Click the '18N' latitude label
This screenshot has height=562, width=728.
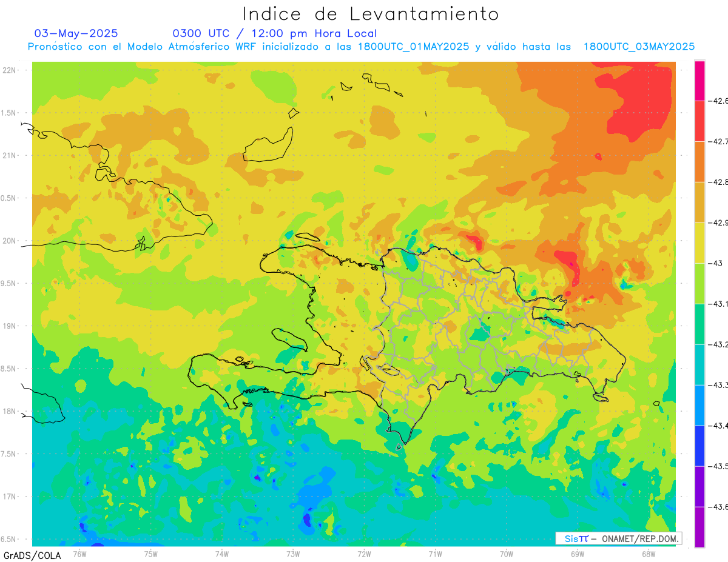10,412
